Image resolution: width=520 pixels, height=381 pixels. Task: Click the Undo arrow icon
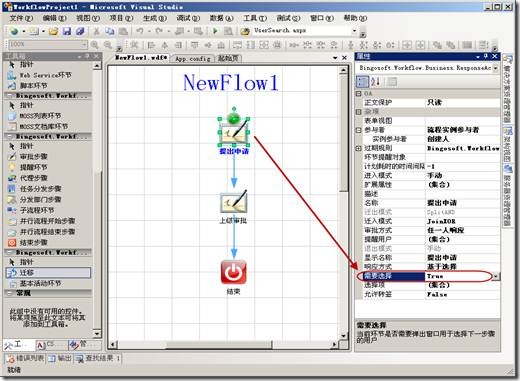click(x=140, y=31)
